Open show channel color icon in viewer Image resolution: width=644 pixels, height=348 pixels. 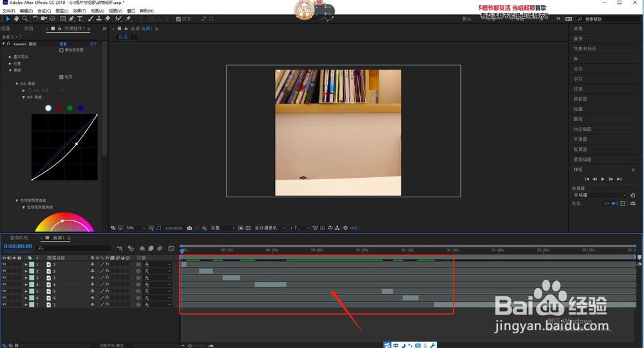tap(204, 228)
